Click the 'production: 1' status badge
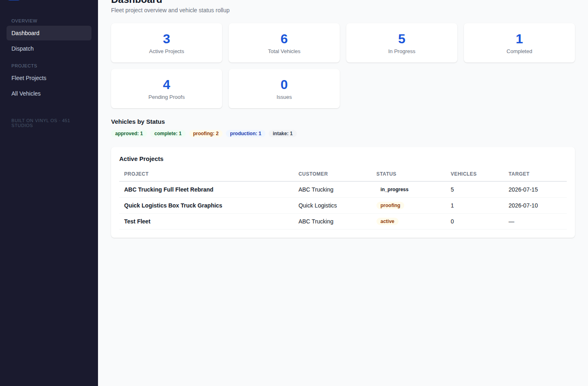Image resolution: width=588 pixels, height=386 pixels. (245, 134)
